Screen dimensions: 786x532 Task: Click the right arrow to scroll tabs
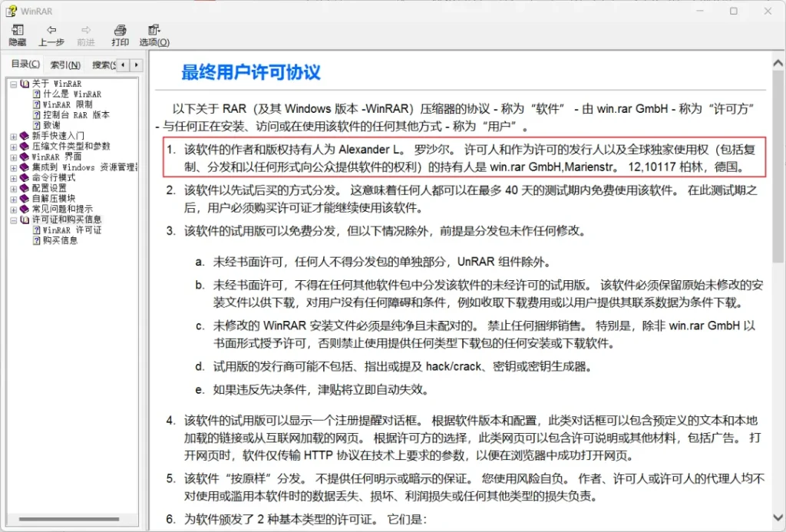136,64
